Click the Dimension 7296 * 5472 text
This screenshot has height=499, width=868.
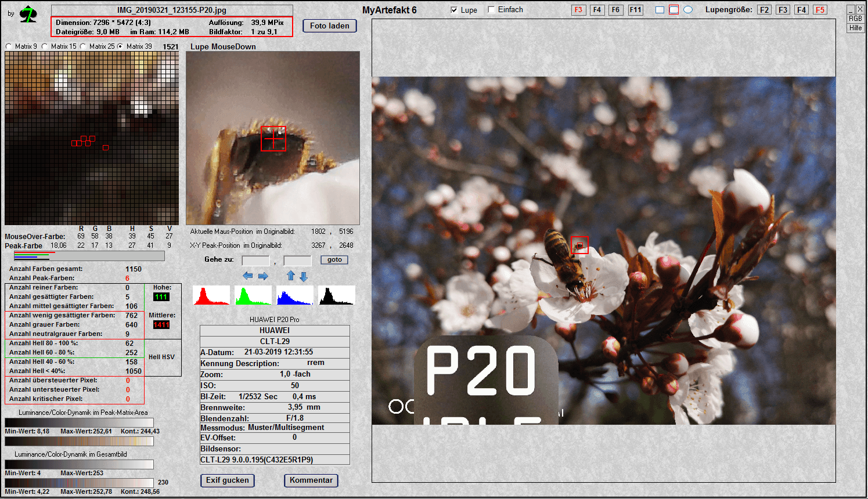point(103,23)
